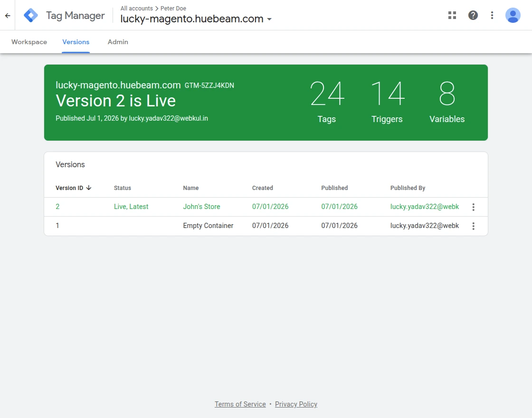Open the Terms of Service link
Screen dimensions: 532x418
tap(240, 404)
